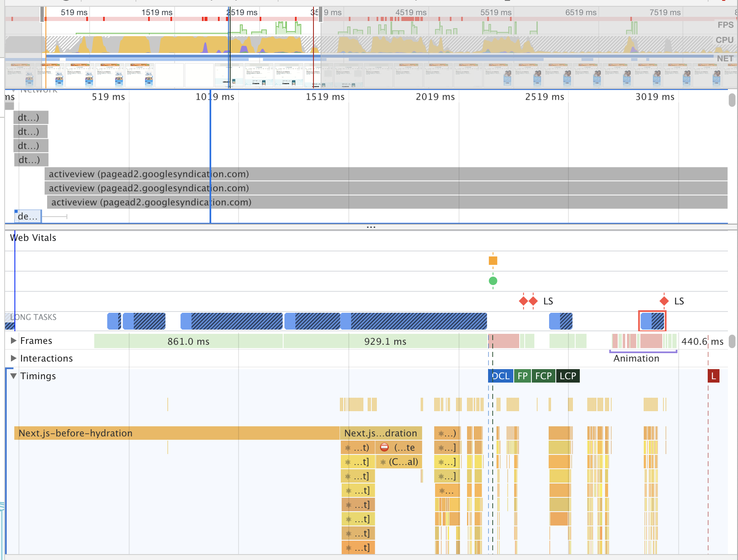Open the first screenshot in the filmstrip
Image resolution: width=738 pixels, height=560 pixels.
click(20, 75)
